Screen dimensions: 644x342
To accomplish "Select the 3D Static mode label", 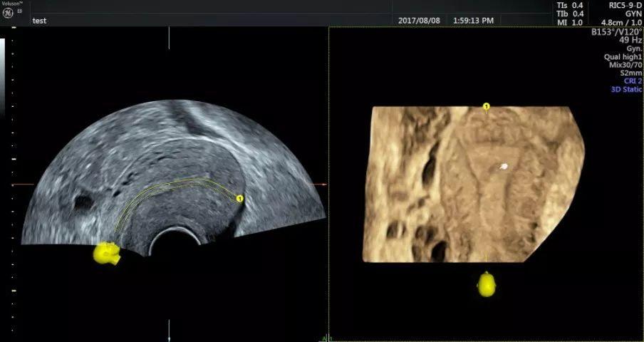I will click(x=626, y=90).
